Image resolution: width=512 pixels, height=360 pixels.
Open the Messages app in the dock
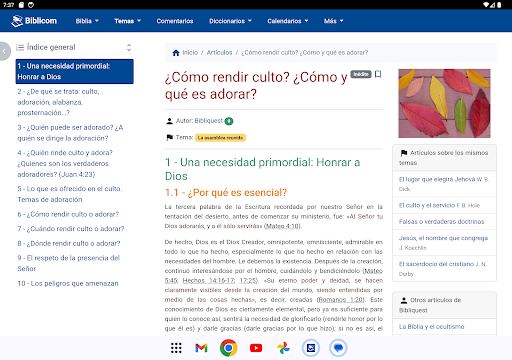[338, 348]
